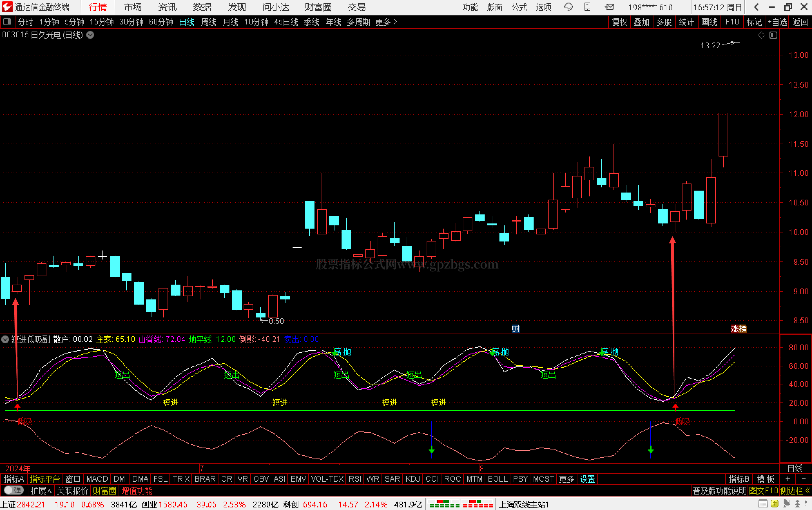Click the 涨榜 badge on chart
The width and height of the screenshot is (812, 510).
click(x=739, y=329)
